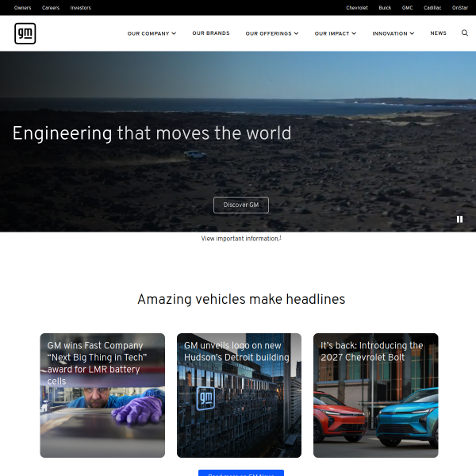Screen dimensions: 476x476
Task: Open the LMR battery cells award article
Action: pyautogui.click(x=102, y=395)
